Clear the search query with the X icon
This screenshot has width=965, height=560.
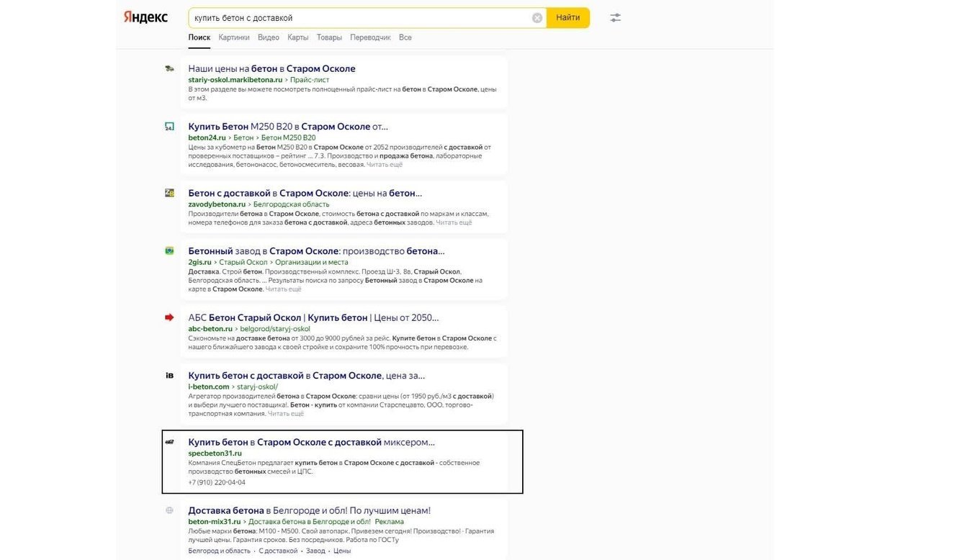click(537, 18)
